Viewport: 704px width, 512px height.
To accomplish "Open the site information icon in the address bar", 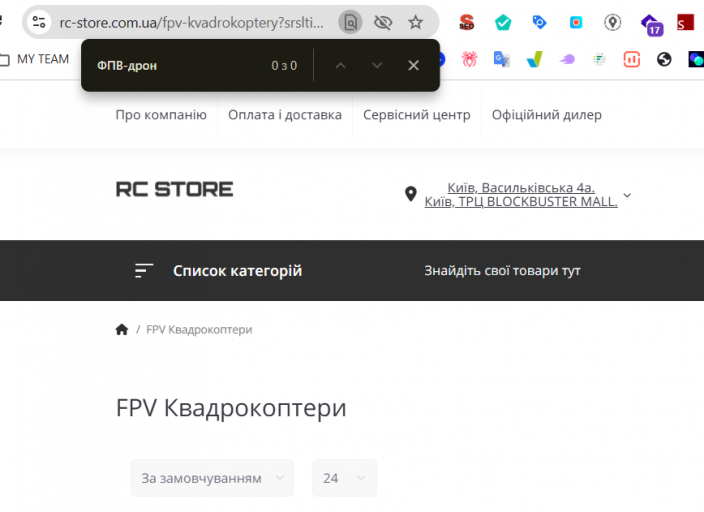I will coord(39,22).
